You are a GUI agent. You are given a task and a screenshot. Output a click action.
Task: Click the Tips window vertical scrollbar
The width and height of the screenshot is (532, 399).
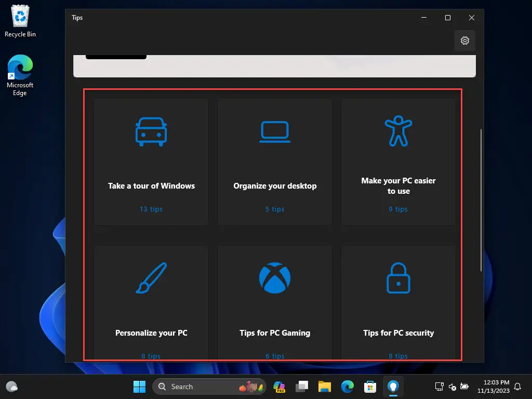[481, 200]
